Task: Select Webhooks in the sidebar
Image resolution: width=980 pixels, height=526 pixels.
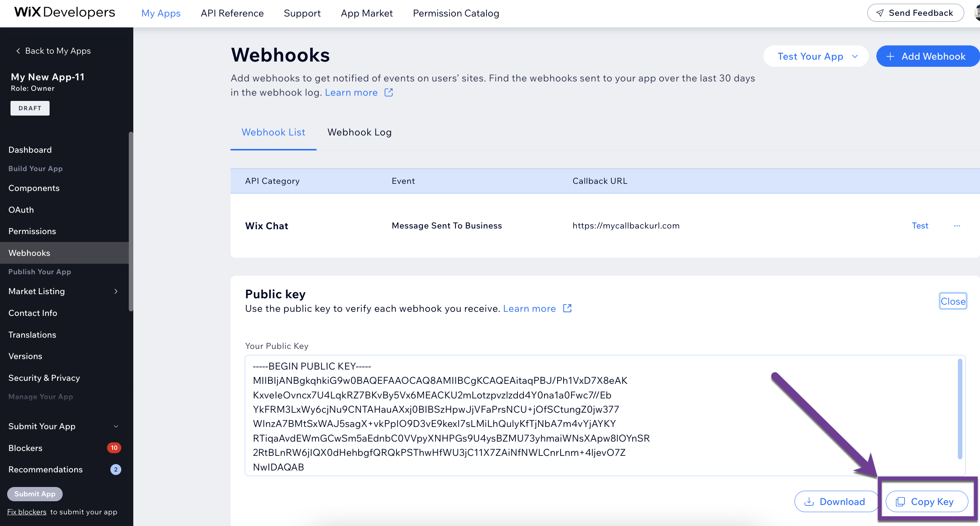Action: 64,253
